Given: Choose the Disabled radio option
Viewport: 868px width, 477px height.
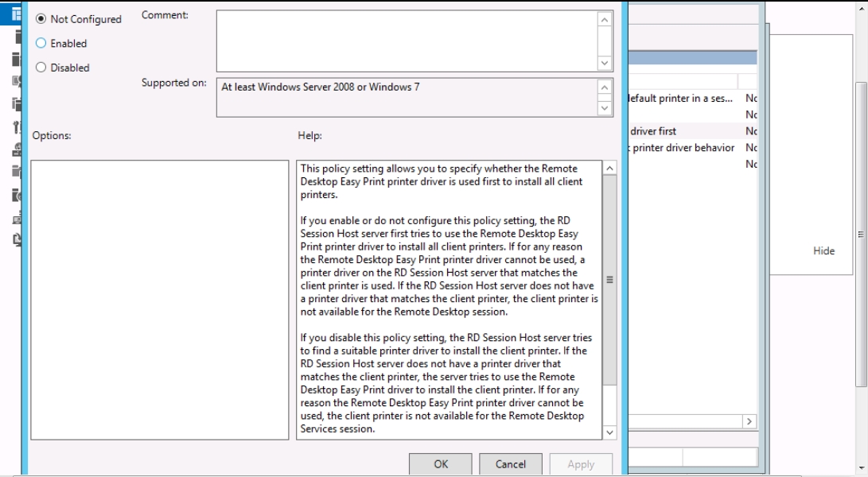Looking at the screenshot, I should [41, 68].
